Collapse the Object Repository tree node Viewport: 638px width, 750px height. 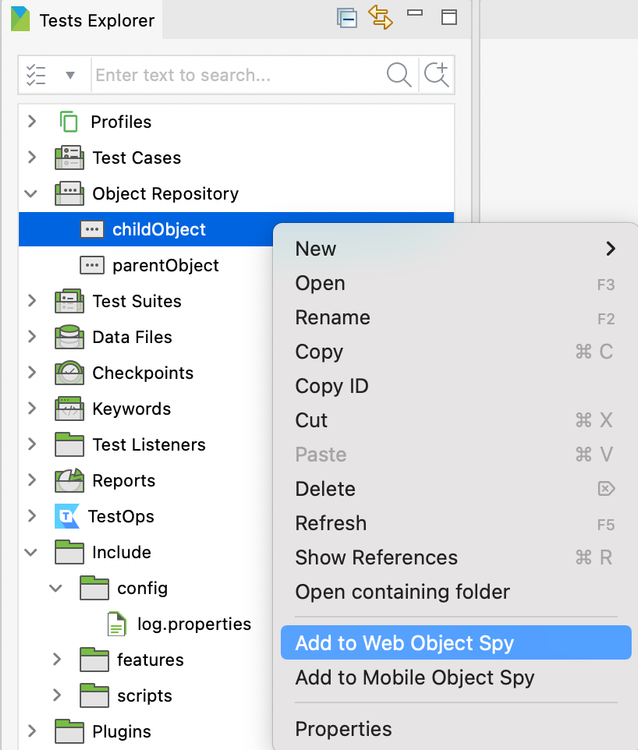pos(32,194)
